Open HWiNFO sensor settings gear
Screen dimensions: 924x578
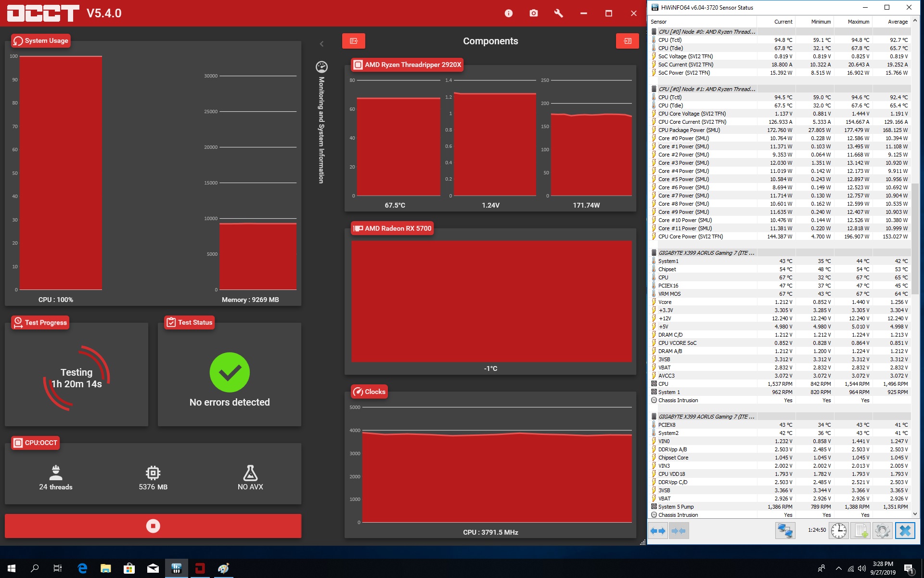pos(883,531)
